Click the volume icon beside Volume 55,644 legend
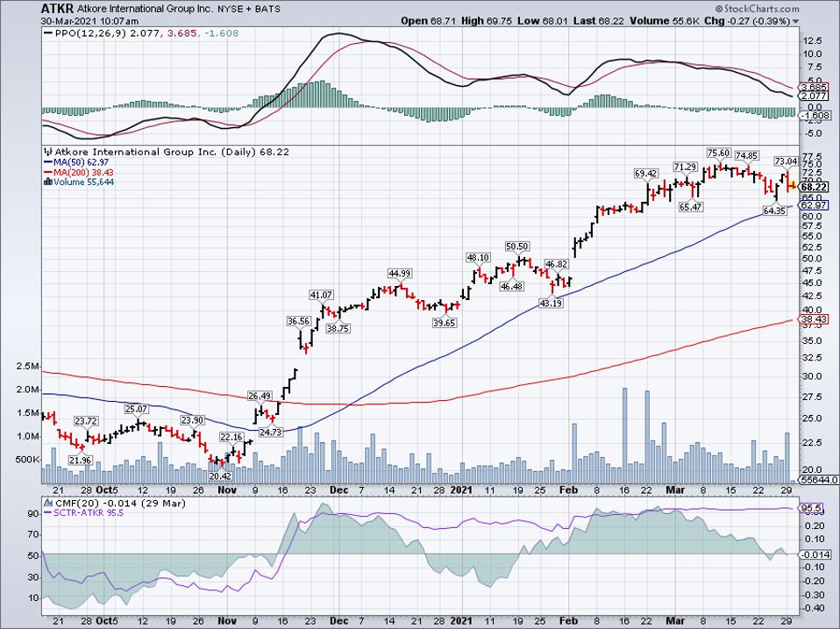This screenshot has height=629, width=840. [x=47, y=182]
